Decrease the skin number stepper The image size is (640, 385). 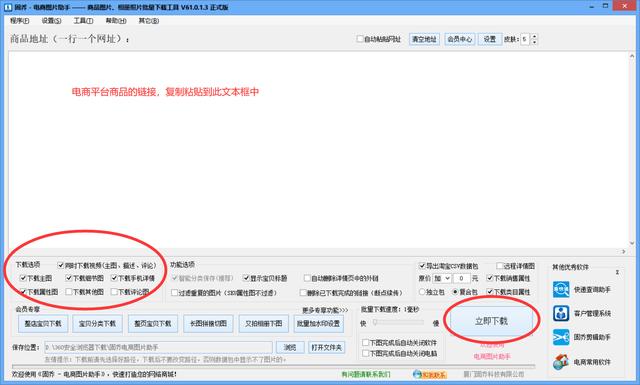pos(534,42)
